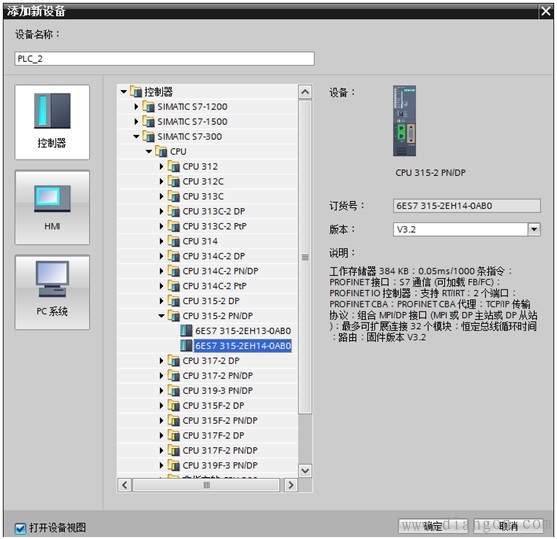Viewport: 557px width, 539px height.
Task: Click the CPU 315-2 PN/DP device image
Action: click(x=404, y=121)
